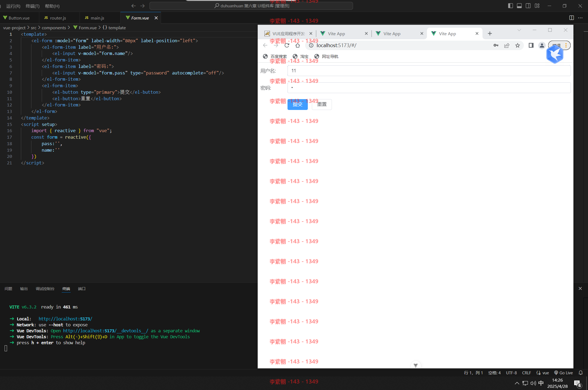Image resolution: width=588 pixels, height=390 pixels.
Task: Open the 终端(T) menu
Action: tap(32, 6)
